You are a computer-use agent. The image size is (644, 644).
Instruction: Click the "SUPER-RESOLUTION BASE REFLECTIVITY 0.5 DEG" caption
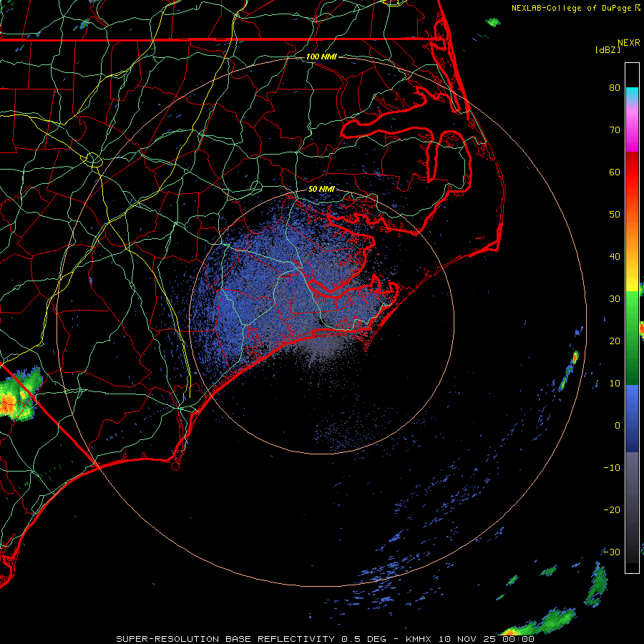click(251, 639)
